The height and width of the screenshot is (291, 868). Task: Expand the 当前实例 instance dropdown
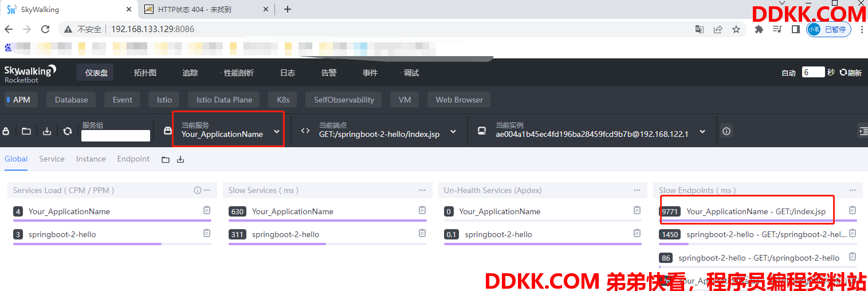click(x=702, y=131)
